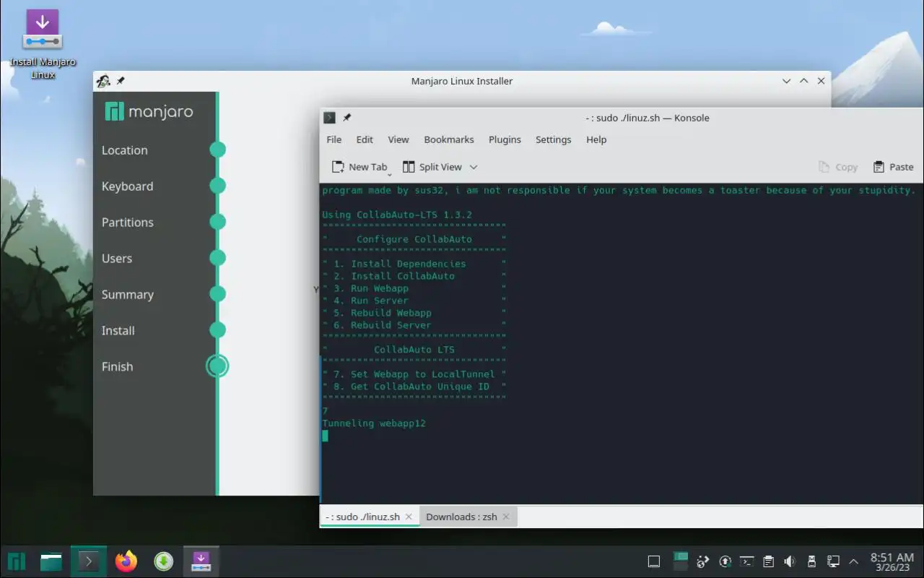Image resolution: width=924 pixels, height=578 pixels.
Task: Open the green pager widget in tray
Action: (680, 561)
